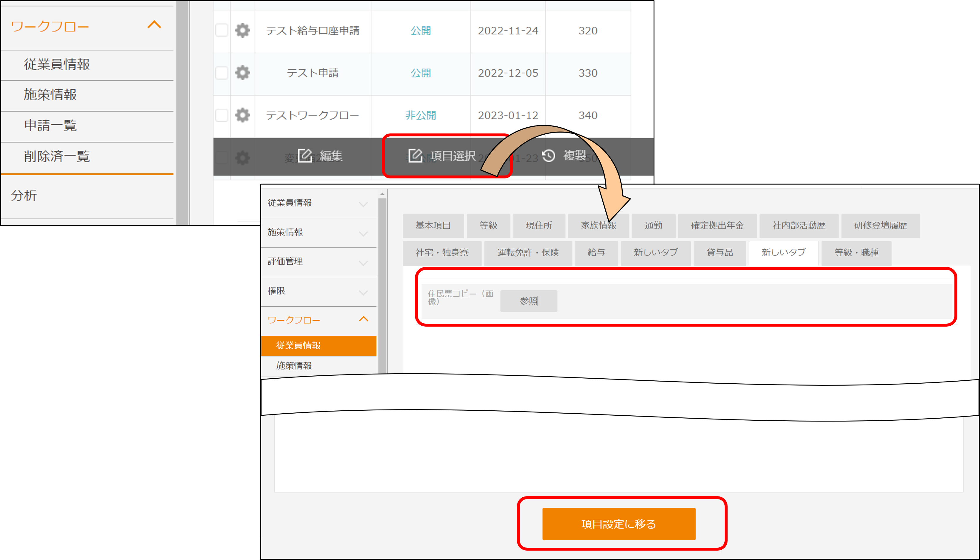The image size is (980, 560).
Task: Switch to 確定拠出年金 tab
Action: (717, 225)
